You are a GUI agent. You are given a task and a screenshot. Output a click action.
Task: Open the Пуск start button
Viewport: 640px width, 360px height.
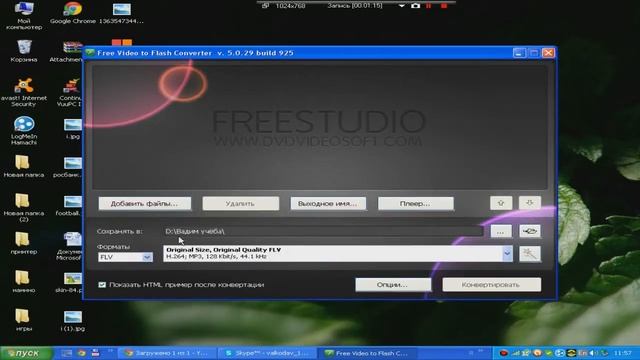tap(26, 353)
